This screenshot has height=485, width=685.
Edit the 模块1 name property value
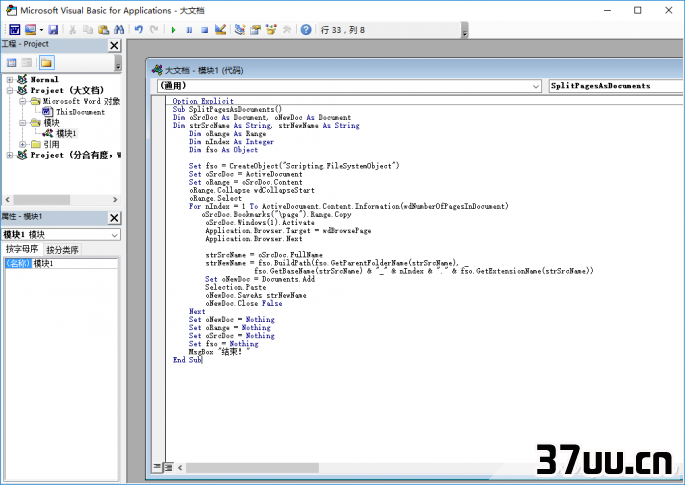point(74,263)
